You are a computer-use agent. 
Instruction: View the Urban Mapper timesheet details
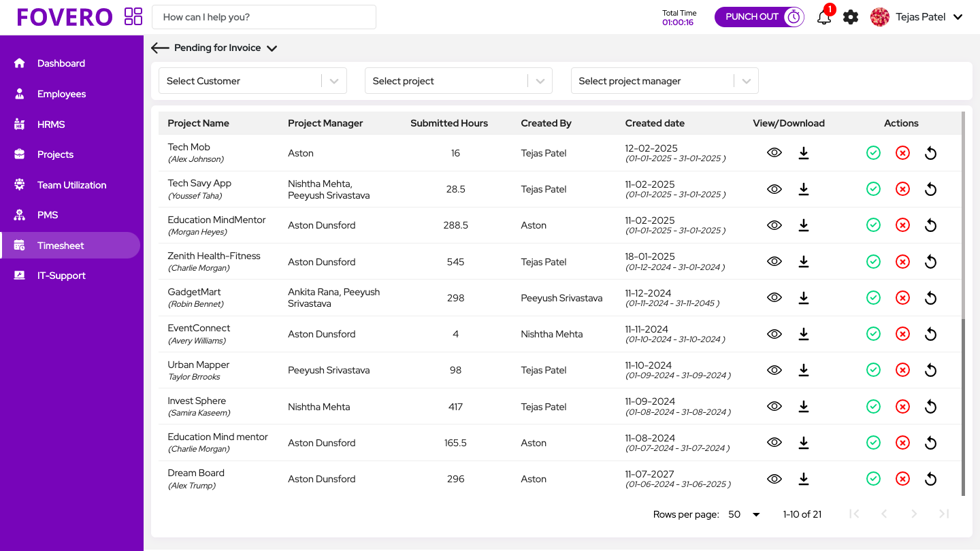tap(774, 370)
